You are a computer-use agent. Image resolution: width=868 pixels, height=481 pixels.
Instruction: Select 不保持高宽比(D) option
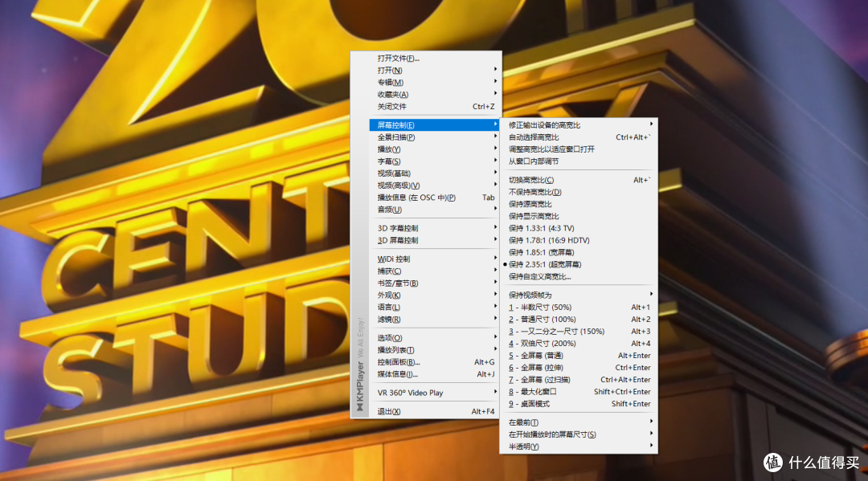(579, 192)
